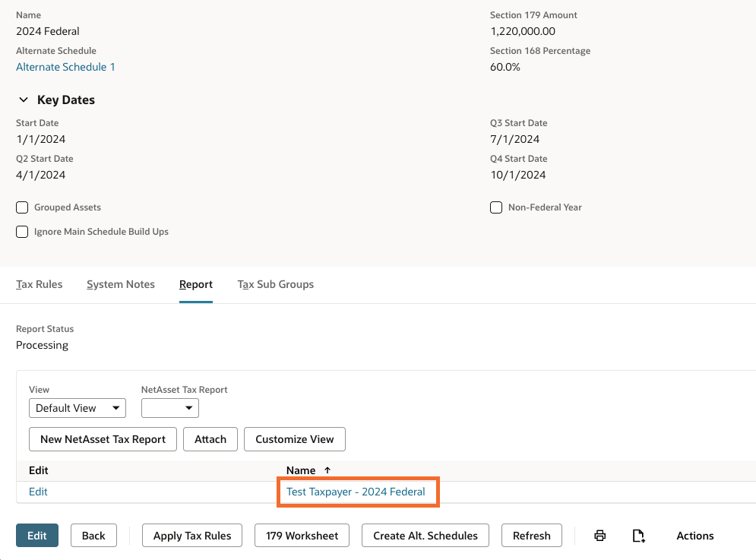Open the 179 Worksheet
The width and height of the screenshot is (756, 560).
(302, 536)
